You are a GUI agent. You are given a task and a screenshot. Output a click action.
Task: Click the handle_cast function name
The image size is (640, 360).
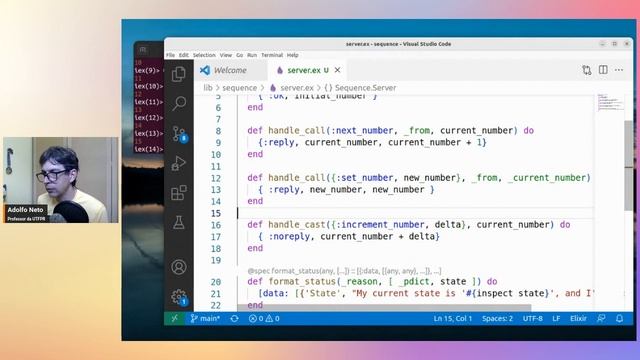297,224
